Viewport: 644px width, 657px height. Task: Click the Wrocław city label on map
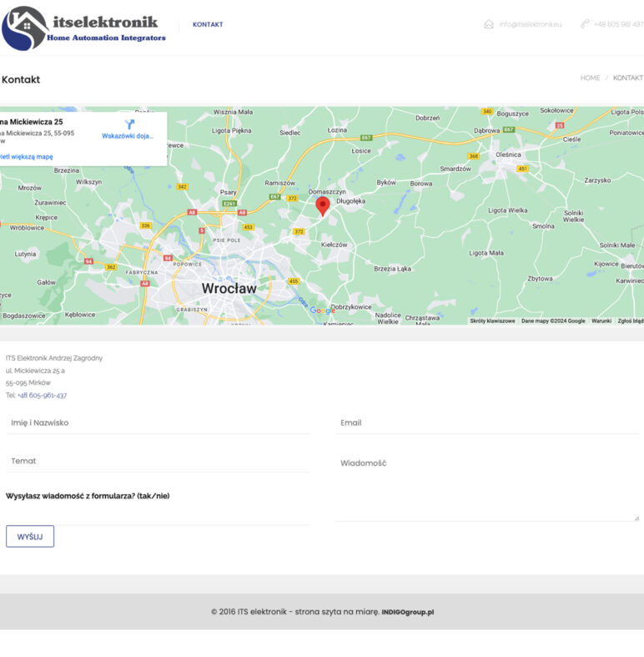[x=229, y=288]
